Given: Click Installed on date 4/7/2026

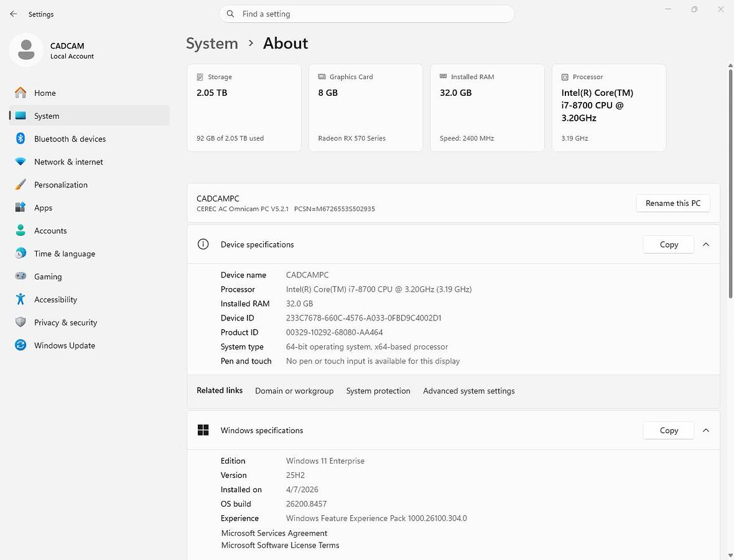Looking at the screenshot, I should 302,489.
